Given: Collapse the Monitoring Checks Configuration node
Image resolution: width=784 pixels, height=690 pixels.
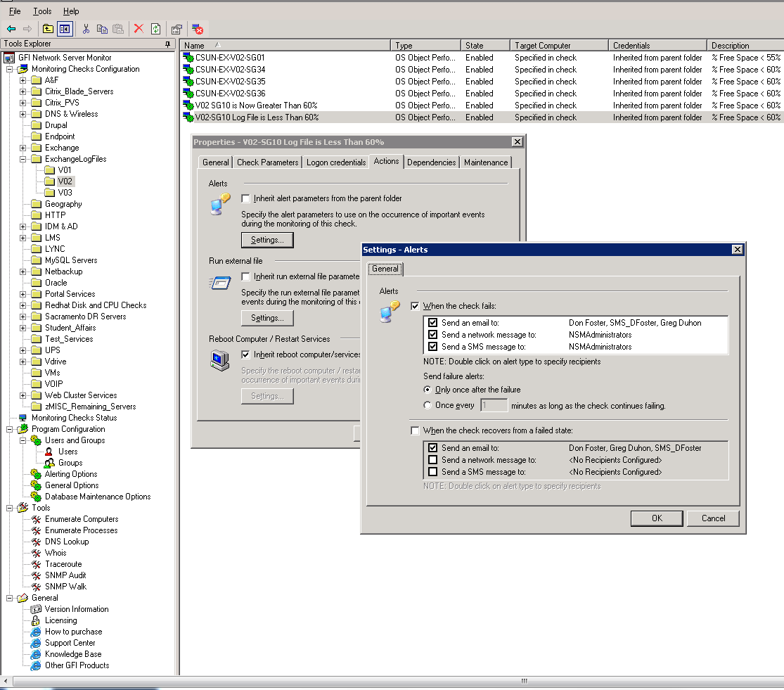Looking at the screenshot, I should click(x=10, y=69).
